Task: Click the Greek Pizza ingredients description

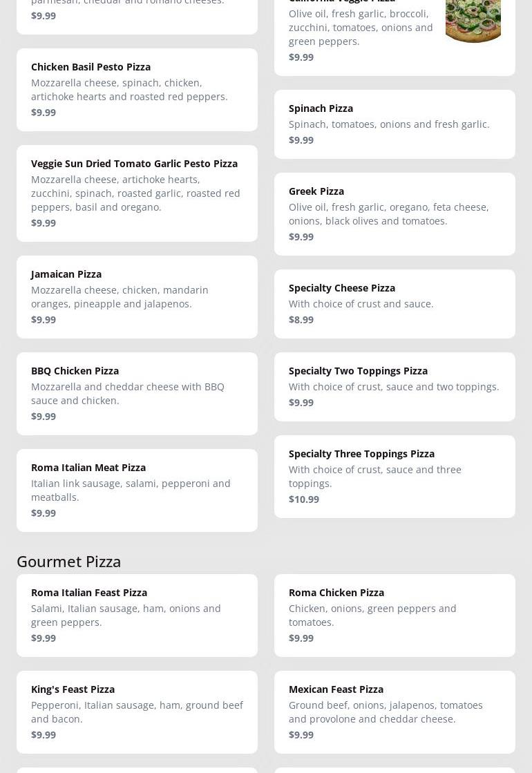Action: [388, 214]
